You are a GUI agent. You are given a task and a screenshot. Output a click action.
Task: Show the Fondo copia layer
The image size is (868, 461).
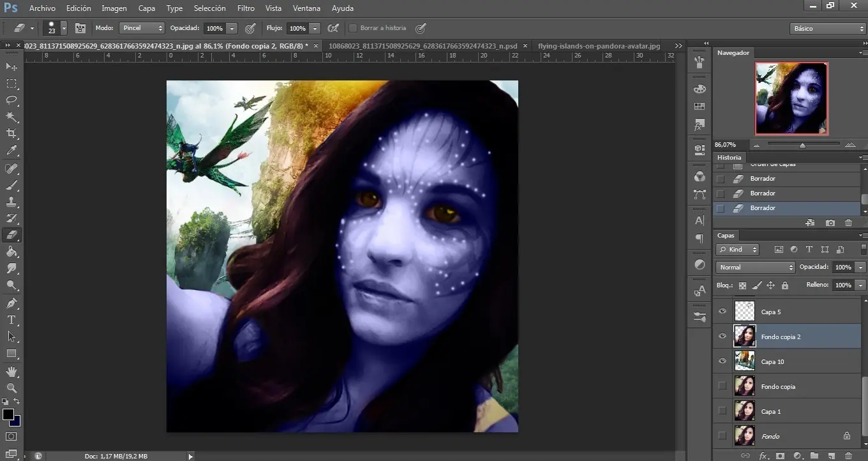pos(722,386)
